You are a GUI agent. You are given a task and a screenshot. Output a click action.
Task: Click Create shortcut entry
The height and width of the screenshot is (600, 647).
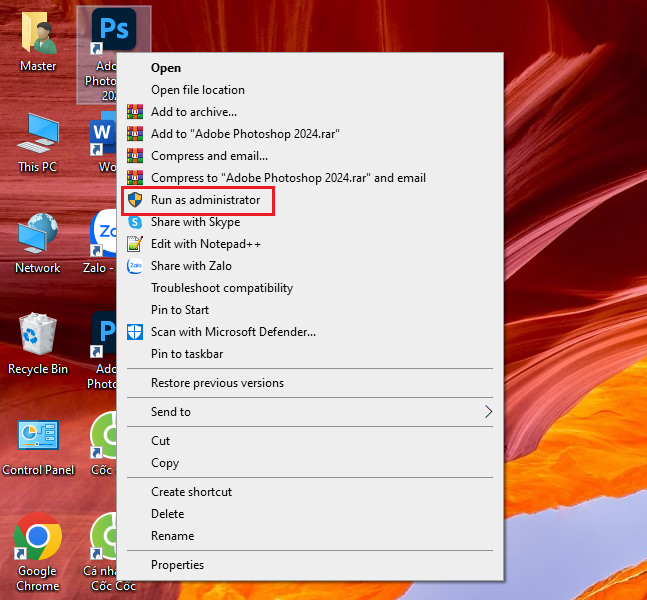[191, 492]
